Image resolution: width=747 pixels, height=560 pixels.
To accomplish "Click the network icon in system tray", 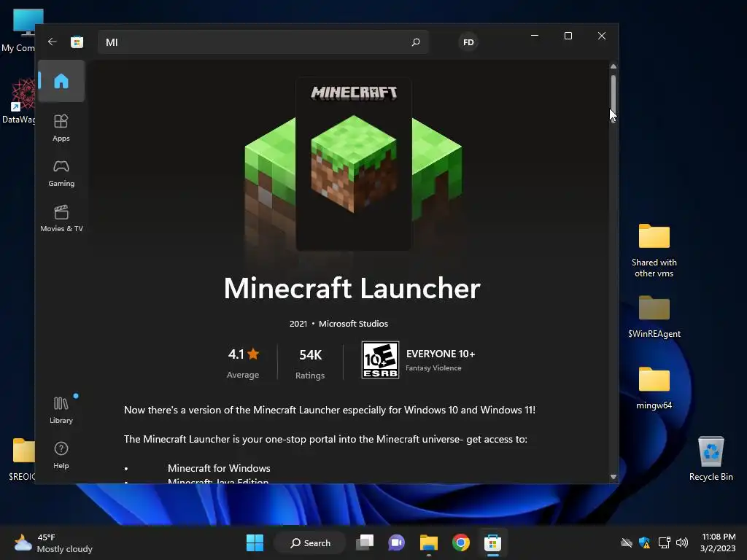I will point(664,542).
